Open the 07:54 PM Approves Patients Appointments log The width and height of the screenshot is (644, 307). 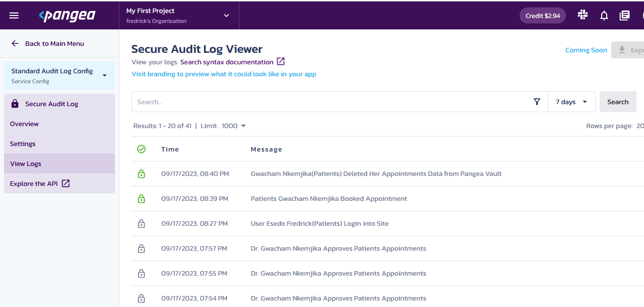(338, 299)
